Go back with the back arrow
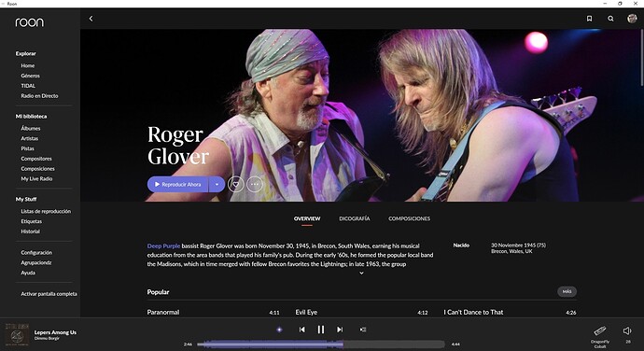This screenshot has height=351, width=644. (91, 19)
